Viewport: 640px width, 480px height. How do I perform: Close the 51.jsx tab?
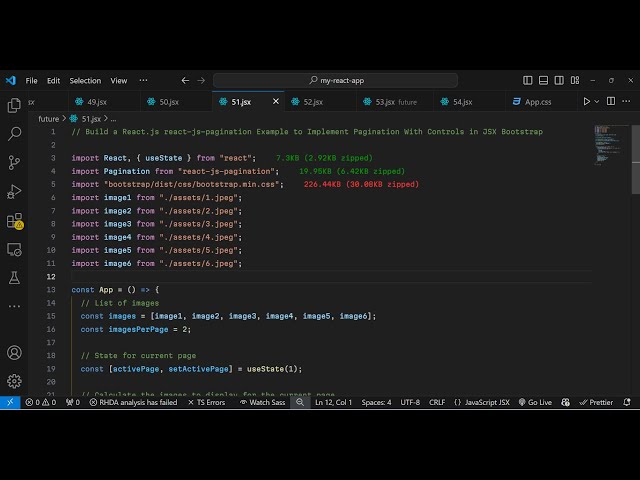[276, 101]
